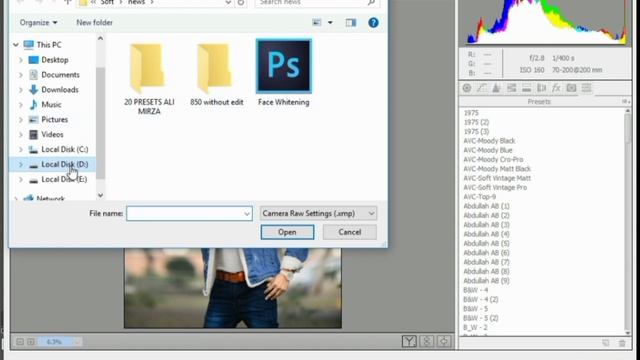Click the navigation pane scrollbar down arrow

tap(100, 196)
